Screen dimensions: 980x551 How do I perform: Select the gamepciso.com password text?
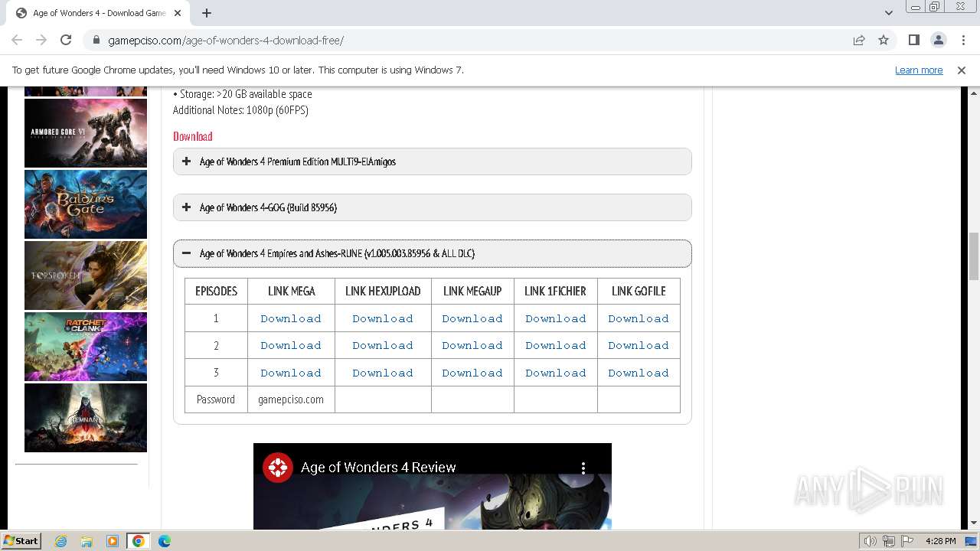291,399
